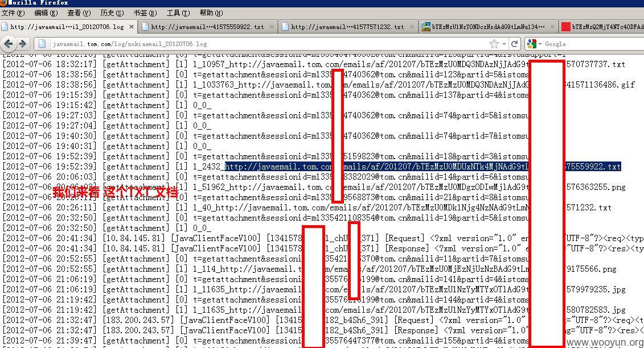This screenshot has height=348, width=644.
Task: Click the timestamp [2012-07-06 19:27:03]
Action: (x=50, y=115)
